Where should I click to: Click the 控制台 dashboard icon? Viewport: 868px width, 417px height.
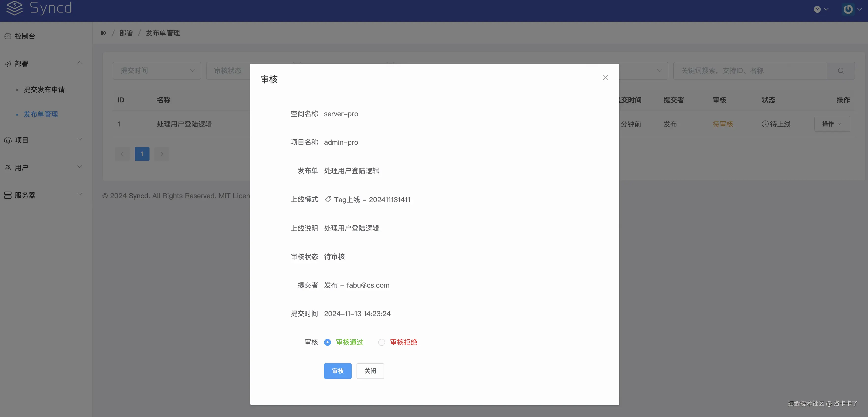pyautogui.click(x=8, y=36)
